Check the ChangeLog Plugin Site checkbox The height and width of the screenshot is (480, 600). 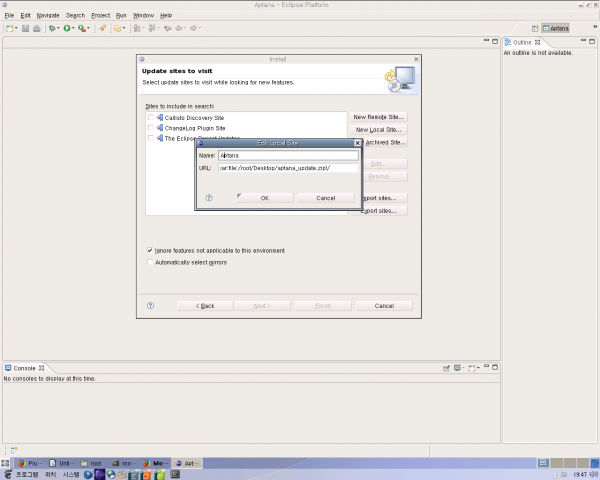click(150, 128)
